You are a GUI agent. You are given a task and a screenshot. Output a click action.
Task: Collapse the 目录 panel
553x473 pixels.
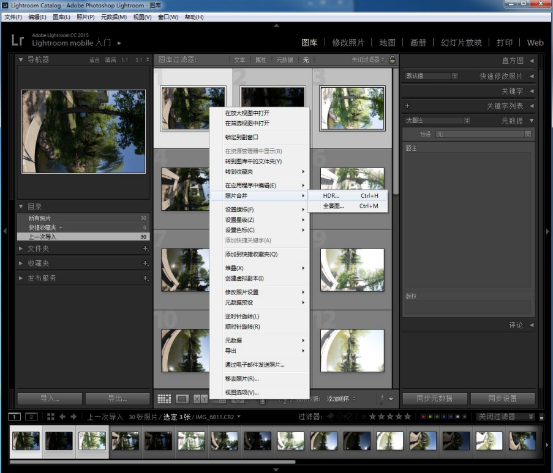(21, 206)
